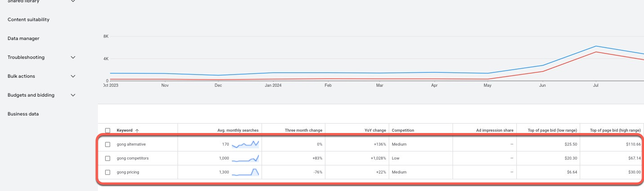Sort by Competition column header
644x191 pixels.
[x=403, y=130]
